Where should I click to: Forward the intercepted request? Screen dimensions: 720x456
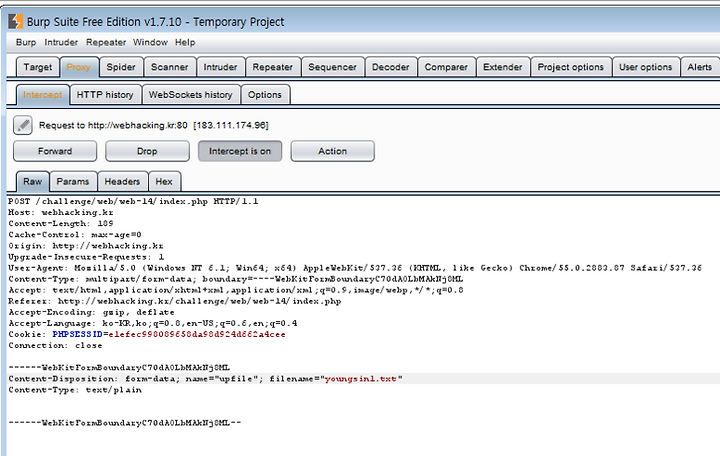[x=55, y=151]
